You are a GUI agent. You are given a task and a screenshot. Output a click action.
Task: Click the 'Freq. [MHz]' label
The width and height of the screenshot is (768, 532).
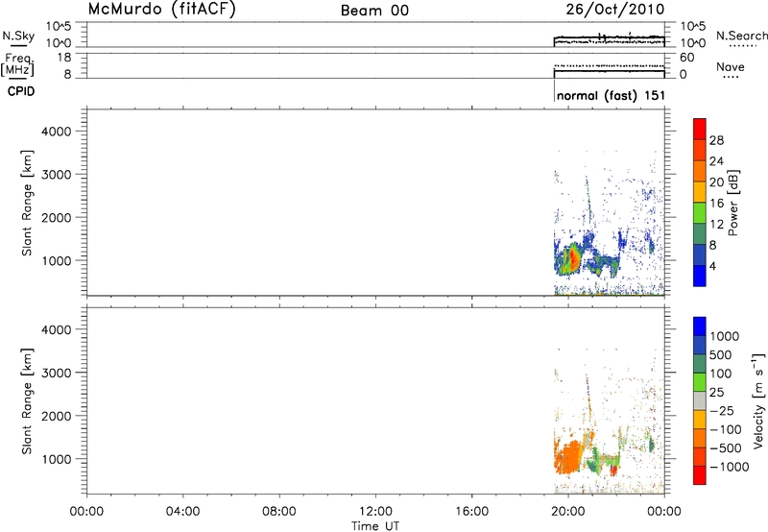[x=18, y=64]
